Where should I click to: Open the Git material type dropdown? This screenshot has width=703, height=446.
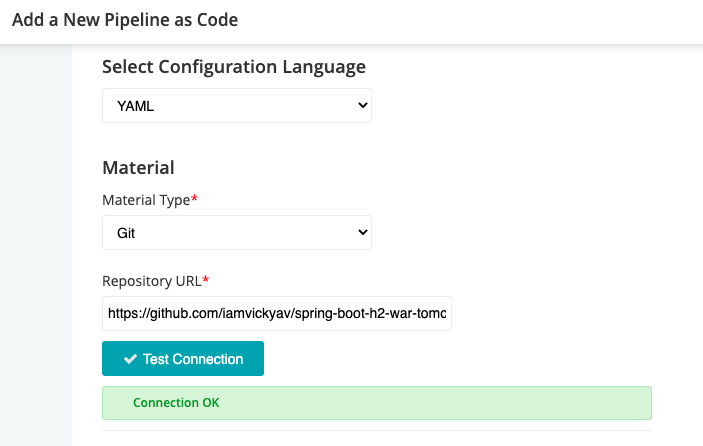[x=236, y=232]
